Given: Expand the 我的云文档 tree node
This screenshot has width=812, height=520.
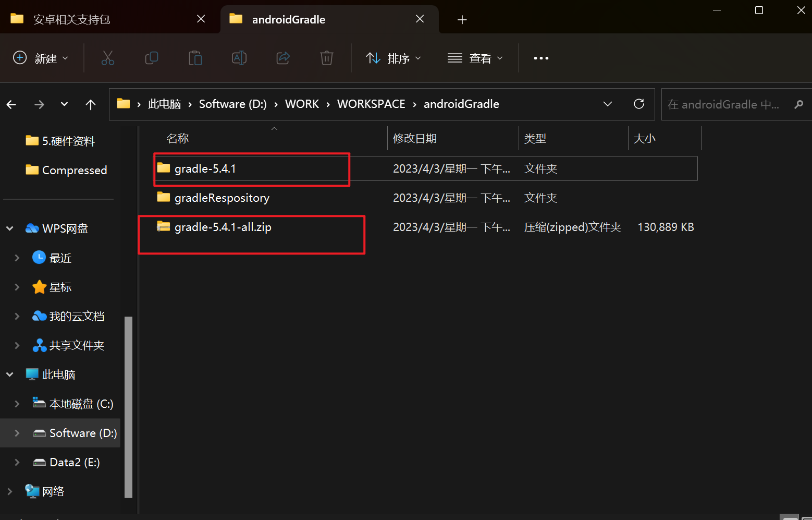Looking at the screenshot, I should 17,316.
